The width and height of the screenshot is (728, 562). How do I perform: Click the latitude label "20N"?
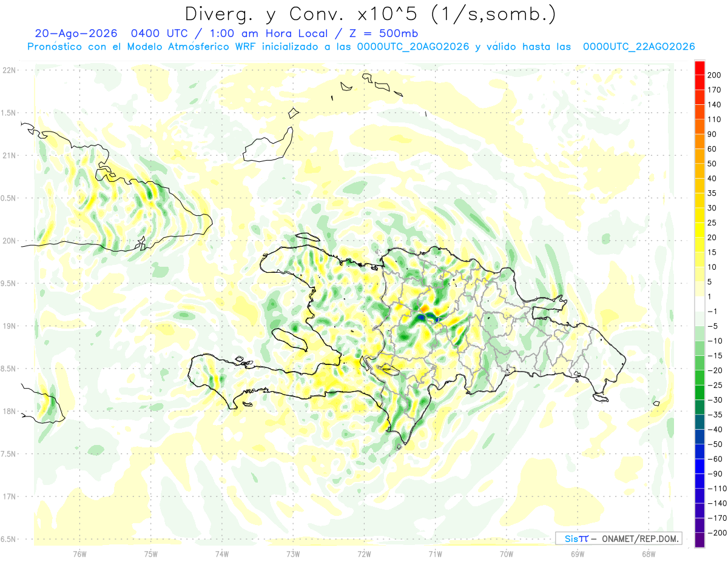click(x=8, y=241)
